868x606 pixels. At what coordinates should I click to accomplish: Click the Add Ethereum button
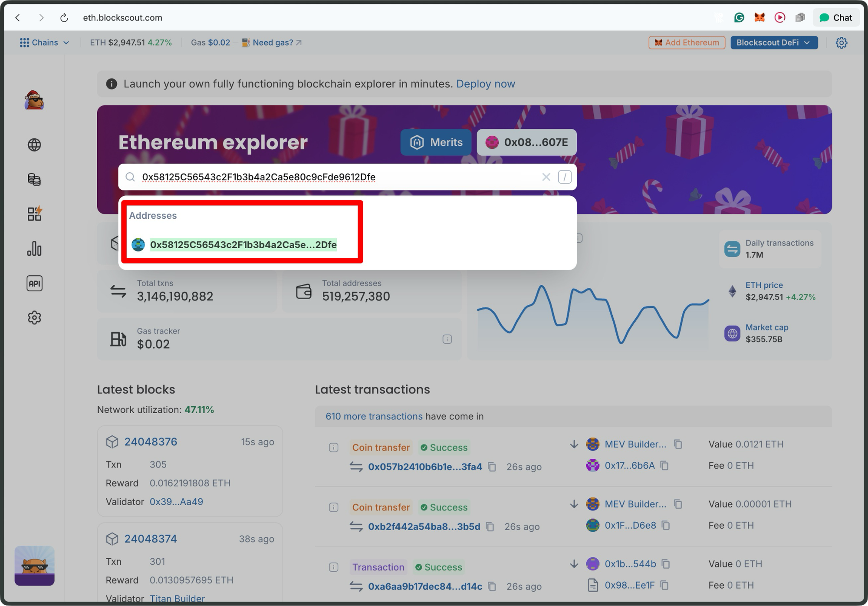click(686, 42)
